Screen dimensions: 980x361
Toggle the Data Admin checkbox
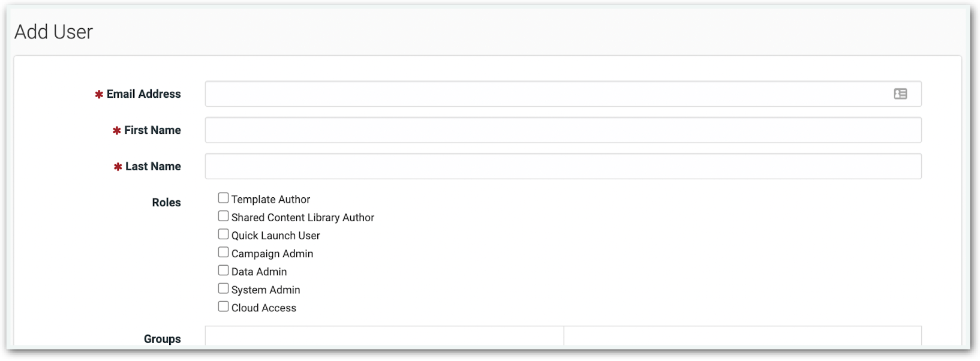(223, 270)
